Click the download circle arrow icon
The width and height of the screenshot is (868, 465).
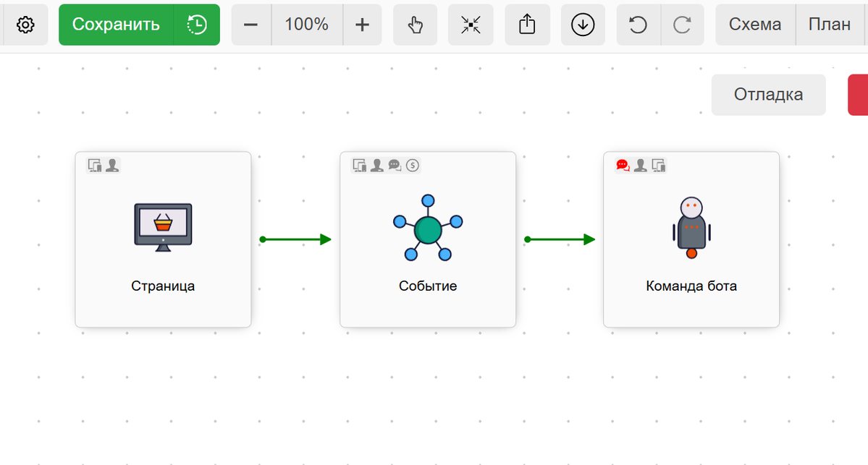pyautogui.click(x=583, y=25)
